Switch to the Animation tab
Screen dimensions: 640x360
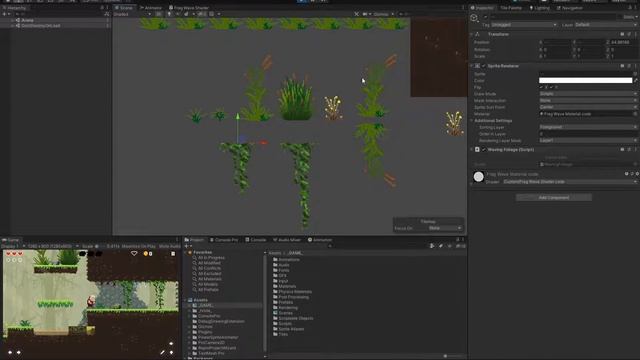[320, 240]
